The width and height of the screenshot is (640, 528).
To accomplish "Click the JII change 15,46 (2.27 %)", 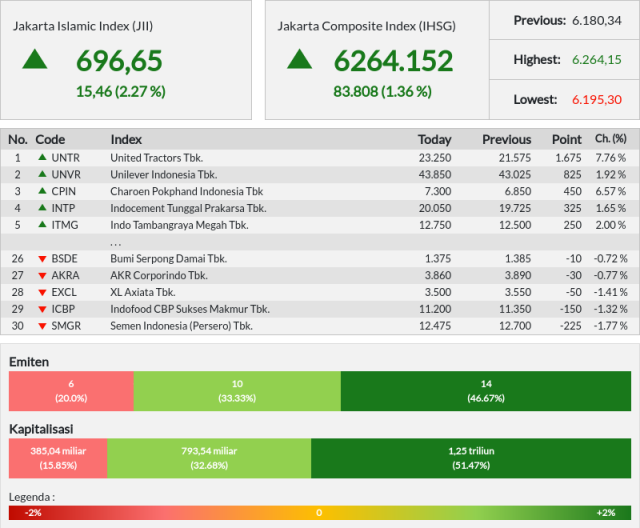I will pos(121,91).
